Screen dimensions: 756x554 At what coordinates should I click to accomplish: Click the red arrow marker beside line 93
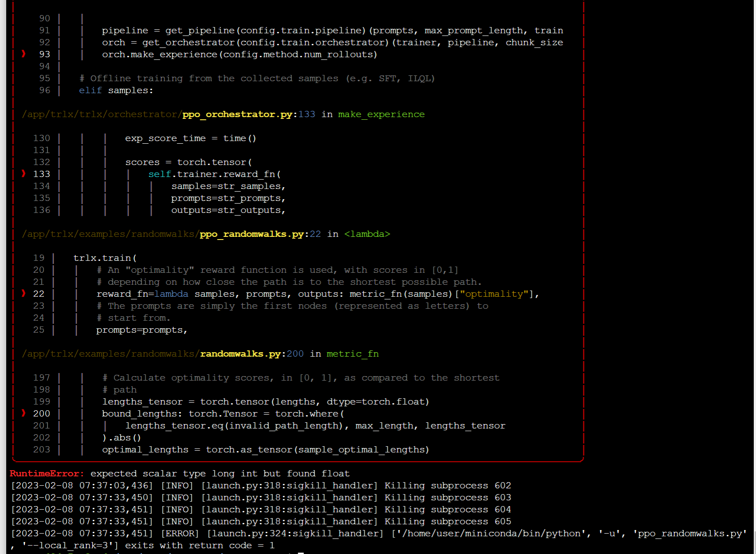[23, 54]
